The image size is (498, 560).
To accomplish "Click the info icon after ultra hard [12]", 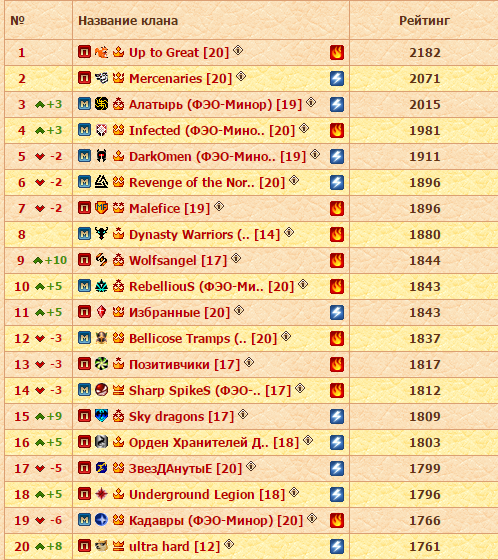I will tap(229, 544).
